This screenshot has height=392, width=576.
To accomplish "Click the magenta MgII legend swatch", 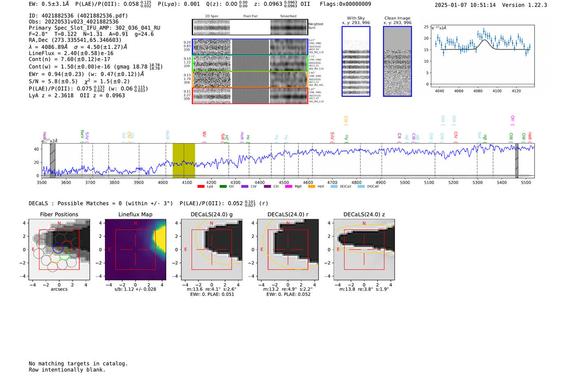I will (x=288, y=187).
